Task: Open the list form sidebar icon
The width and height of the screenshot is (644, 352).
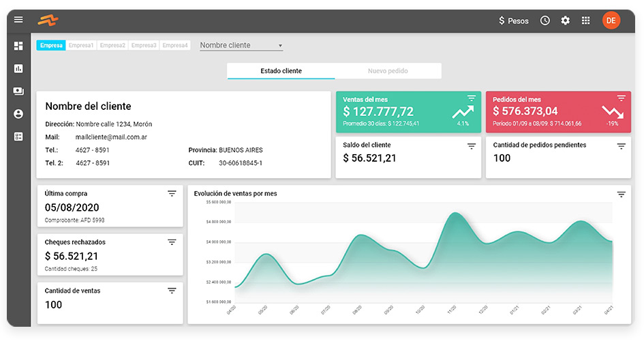Action: click(18, 136)
